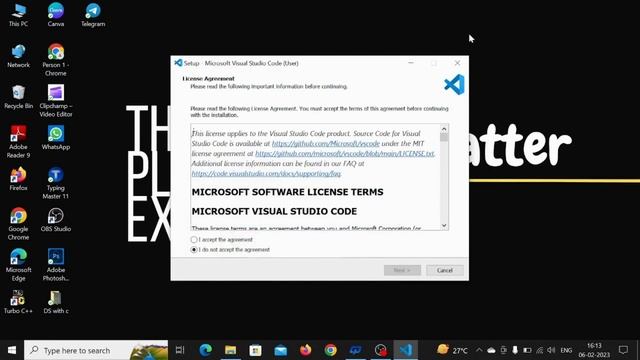Open the code.visualstudio.com FAQ link
Image resolution: width=640 pixels, height=360 pixels.
click(266, 173)
